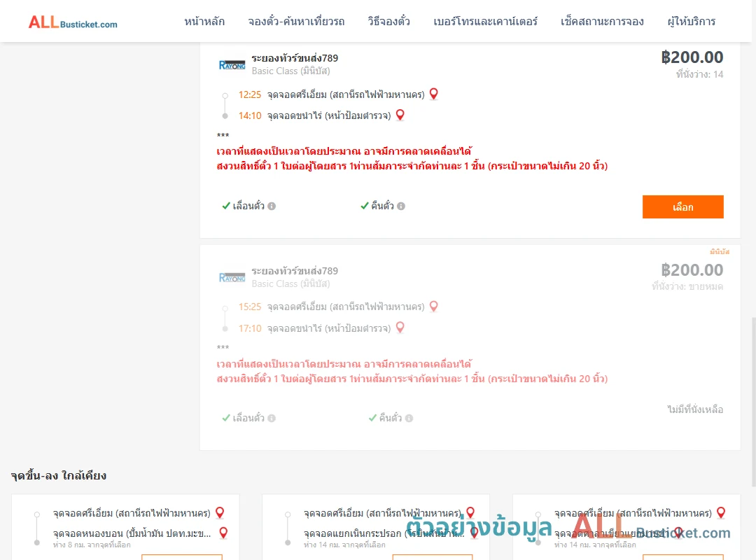Screen dimensions: 756x560
Task: Click Rayong operator logo of 12:25 trip
Action: (232, 65)
